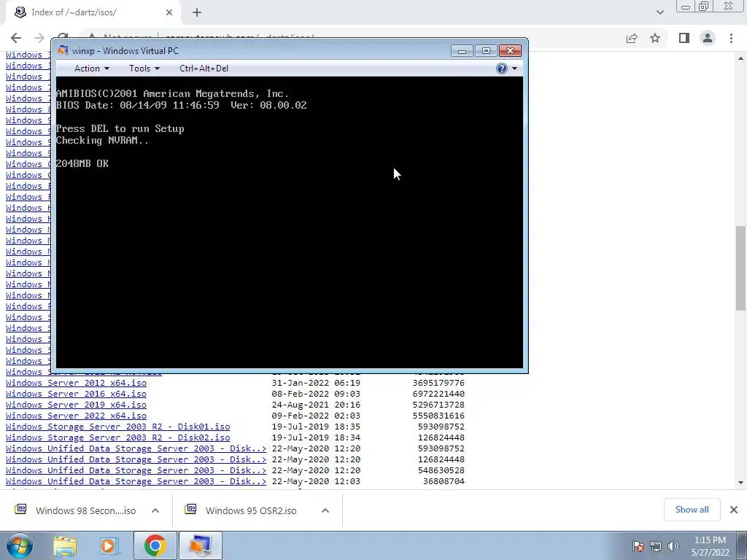Download Windows Storage Server 2003 R2 - Disk02.iso
Image resolution: width=747 pixels, height=560 pixels.
[117, 437]
